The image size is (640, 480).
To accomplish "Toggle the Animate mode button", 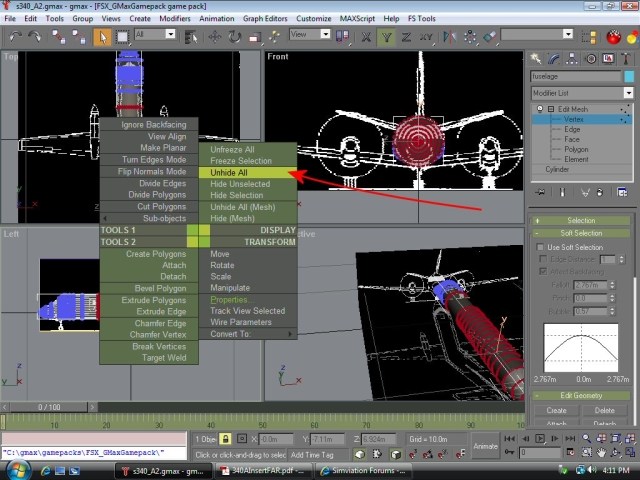I will coord(485,446).
